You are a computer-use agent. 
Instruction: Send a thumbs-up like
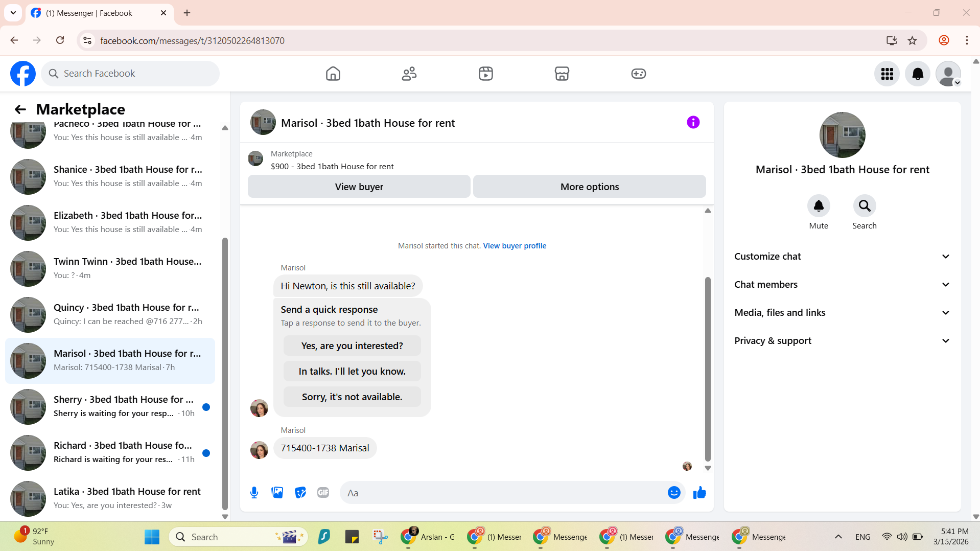coord(699,493)
